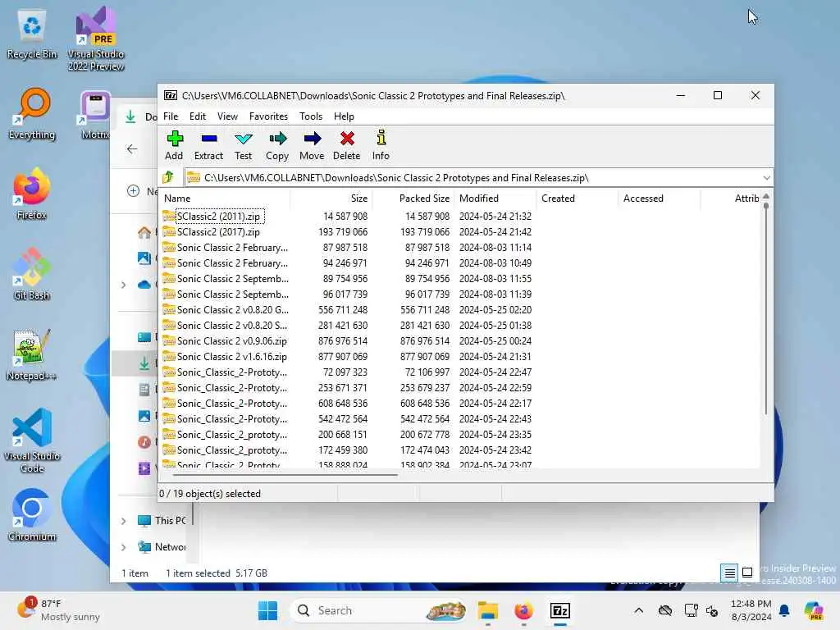Click the taskbar Search box
840x630 pixels.
[x=378, y=610]
